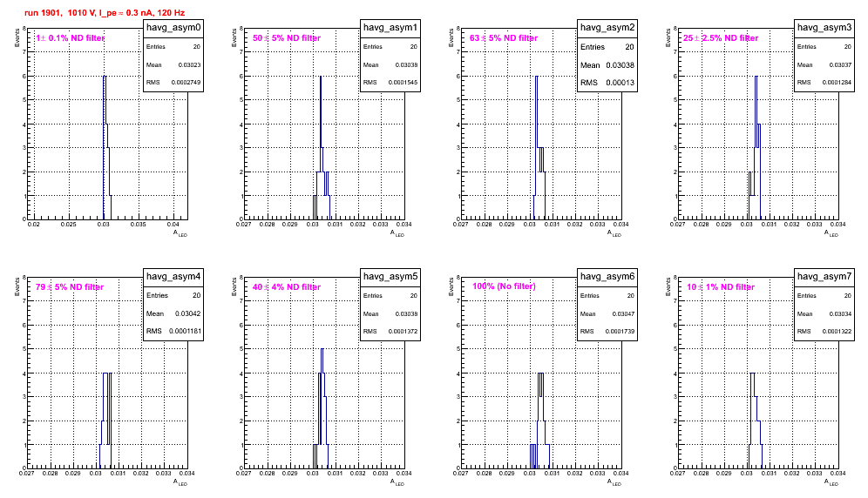The width and height of the screenshot is (868, 498).
Task: Click RMS value 0.0001372 in havg_asym5
Action: coord(403,332)
